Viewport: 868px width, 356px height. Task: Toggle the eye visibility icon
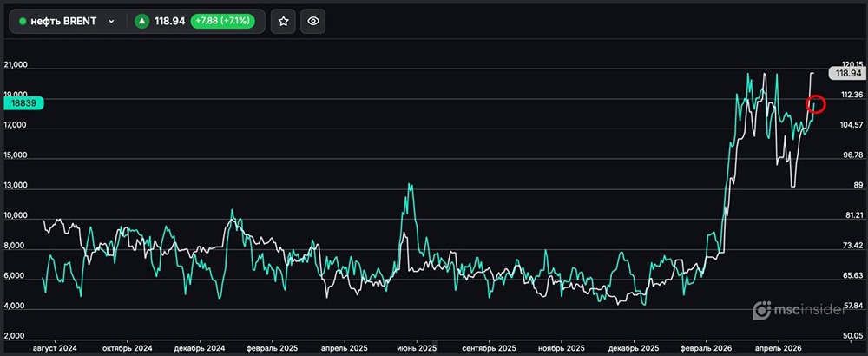coord(313,21)
